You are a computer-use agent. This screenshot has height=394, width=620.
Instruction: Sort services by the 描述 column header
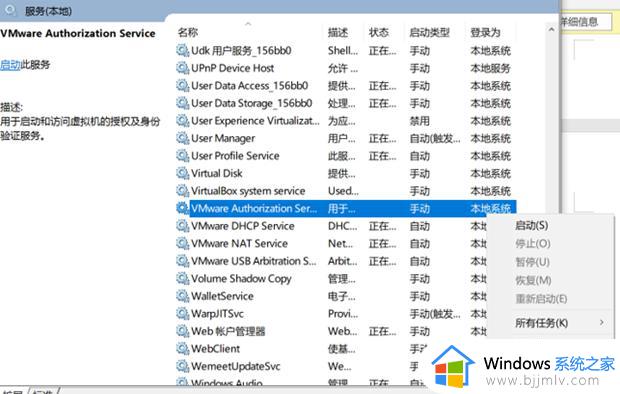click(x=338, y=32)
